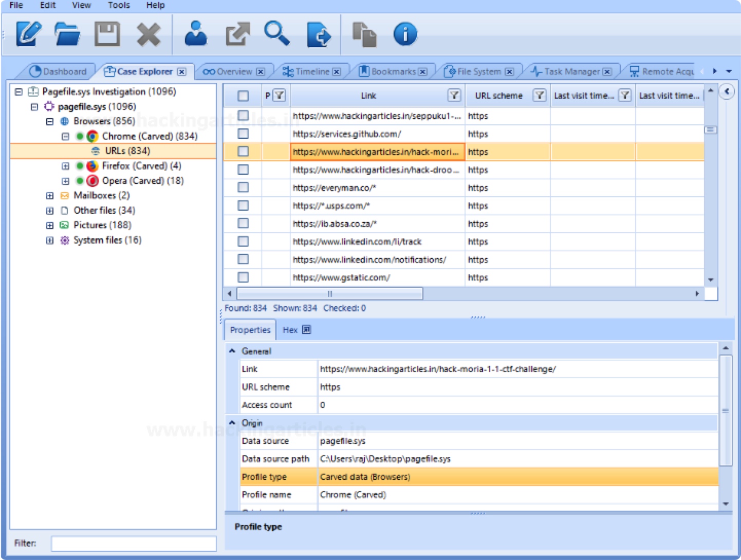Click the grid horizontal scrollbar thumb
Screen dimensions: 741x560
point(329,294)
